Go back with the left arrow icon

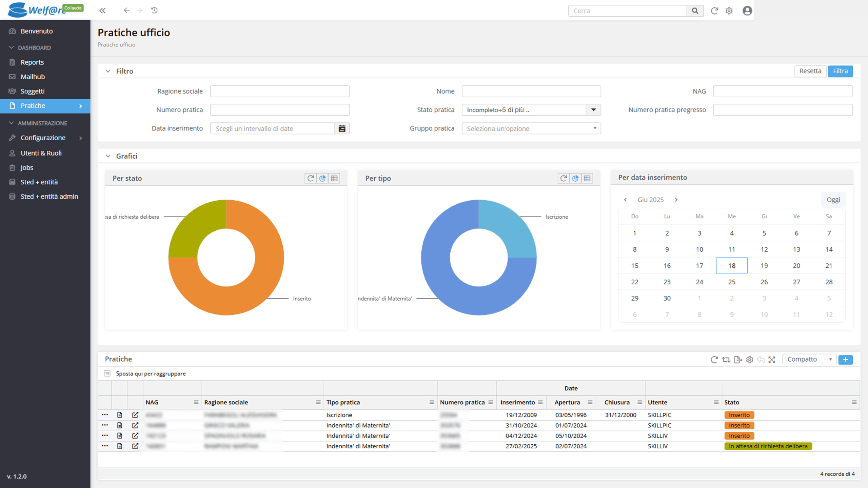pos(126,11)
